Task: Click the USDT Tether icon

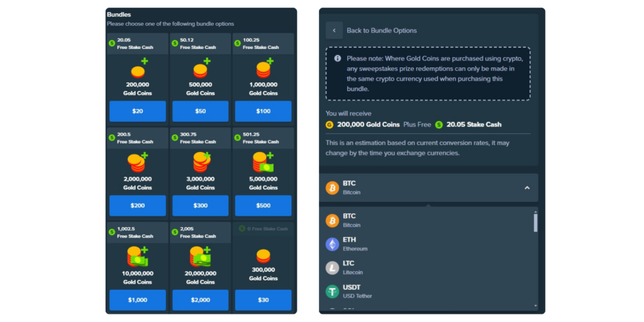Action: 332,292
